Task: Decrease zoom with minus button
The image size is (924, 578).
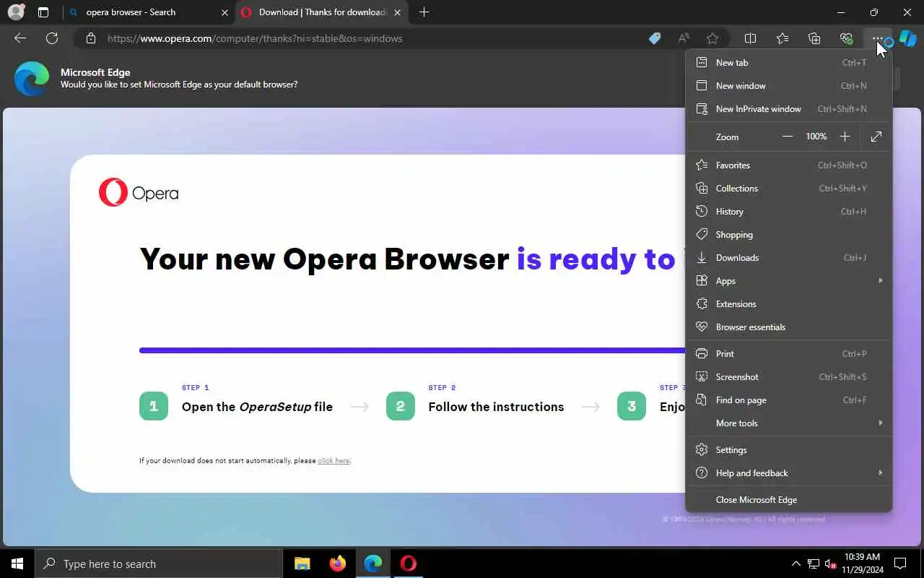Action: [788, 137]
